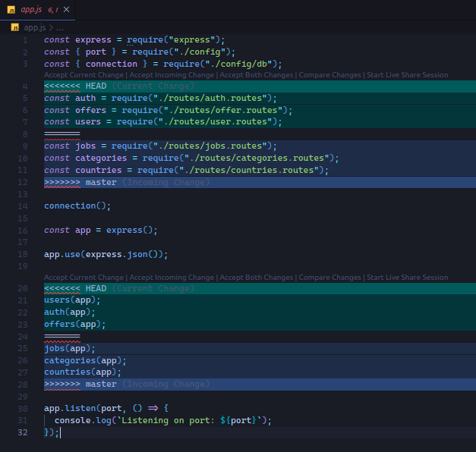The width and height of the screenshot is (476, 452).
Task: Accept Both Changes above line 4
Action: coord(257,75)
